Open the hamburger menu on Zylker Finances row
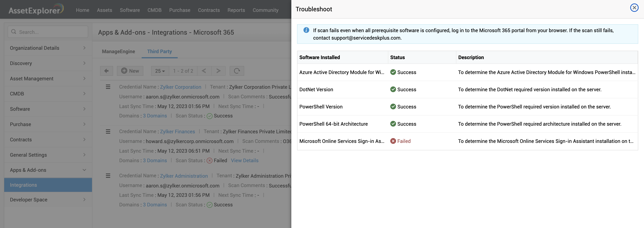This screenshot has height=228, width=644. click(108, 131)
